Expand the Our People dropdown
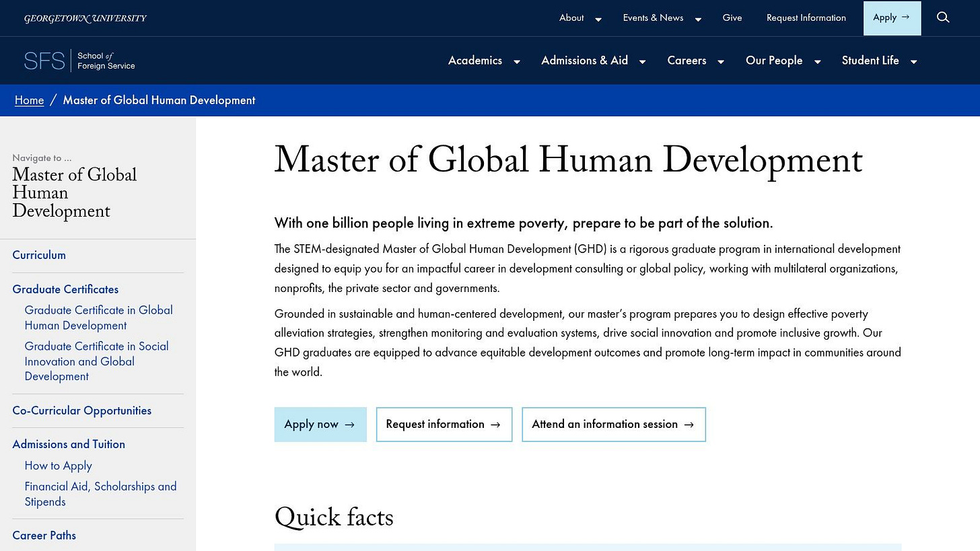This screenshot has width=980, height=551. [x=817, y=61]
